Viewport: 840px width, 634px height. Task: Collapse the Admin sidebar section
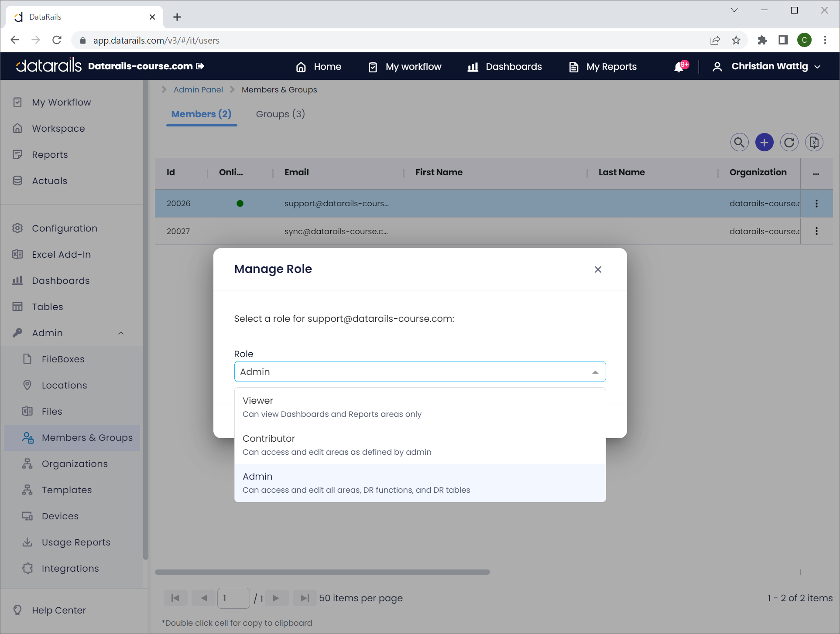(121, 333)
